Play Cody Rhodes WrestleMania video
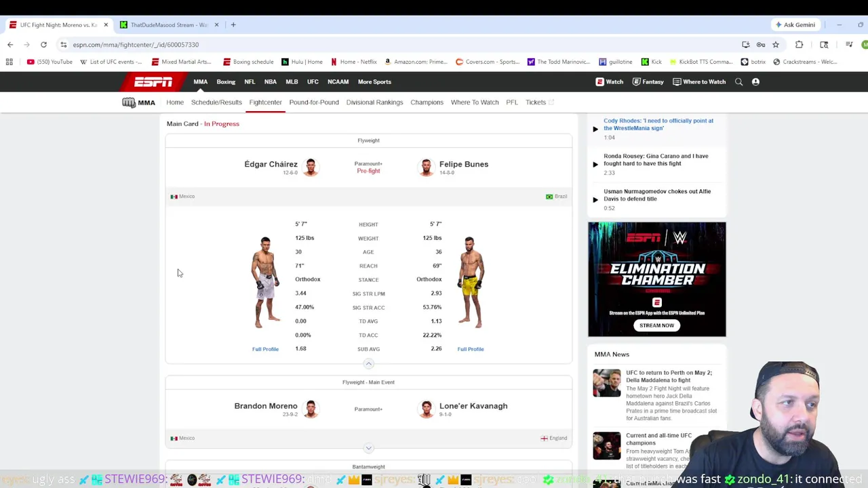 (595, 129)
